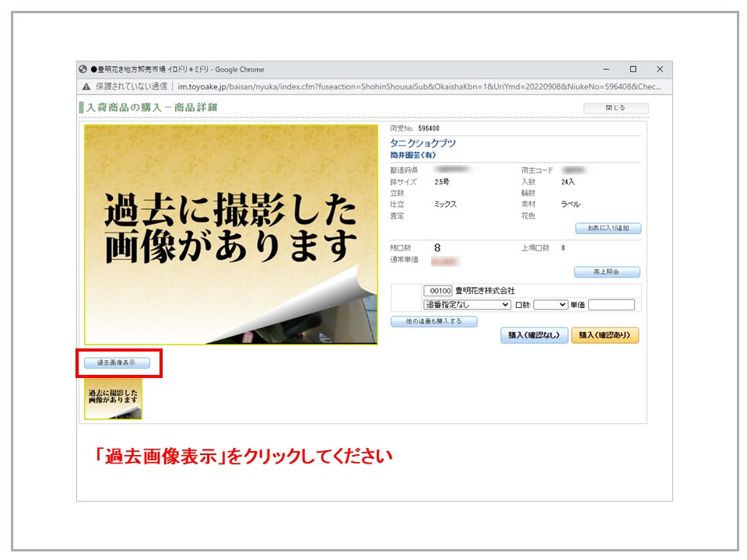This screenshot has width=747, height=560.
Task: Click the 過去画像表示 button
Action: pyautogui.click(x=116, y=363)
